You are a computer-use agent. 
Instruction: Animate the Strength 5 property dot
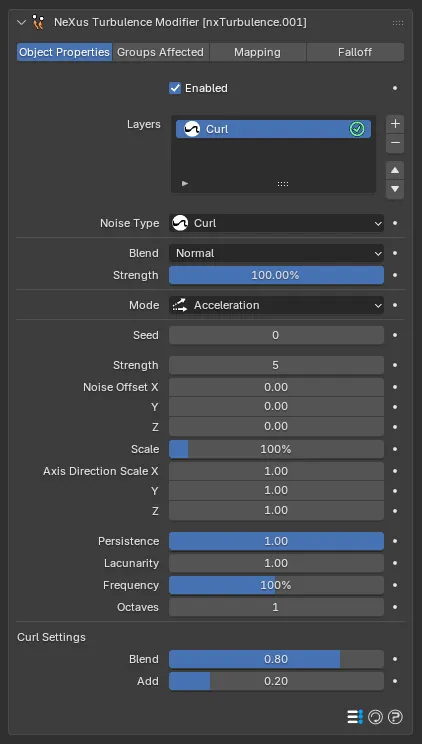pyautogui.click(x=395, y=365)
